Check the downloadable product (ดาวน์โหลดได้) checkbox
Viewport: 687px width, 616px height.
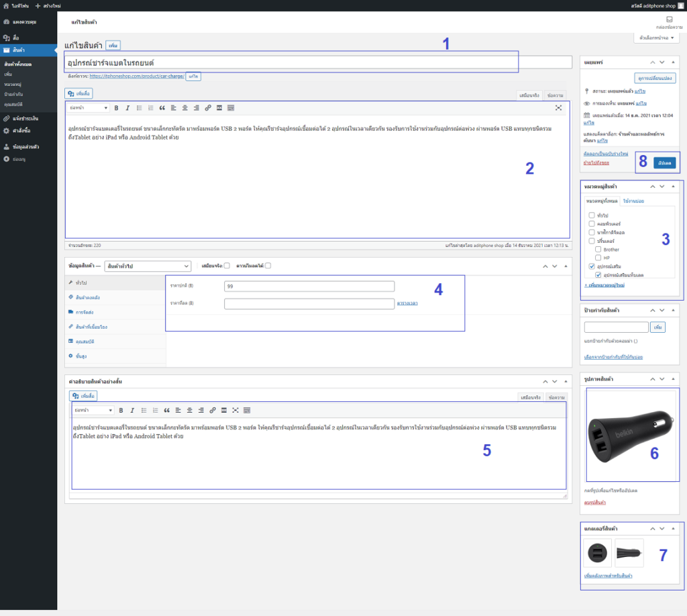coord(268,266)
